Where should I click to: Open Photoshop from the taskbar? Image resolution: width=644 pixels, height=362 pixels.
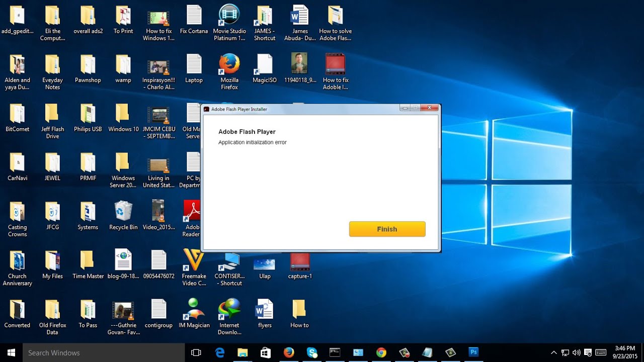pos(473,352)
